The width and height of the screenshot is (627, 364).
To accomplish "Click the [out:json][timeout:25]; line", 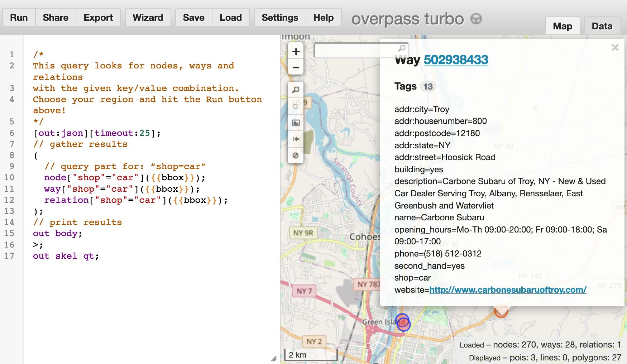I will [97, 133].
